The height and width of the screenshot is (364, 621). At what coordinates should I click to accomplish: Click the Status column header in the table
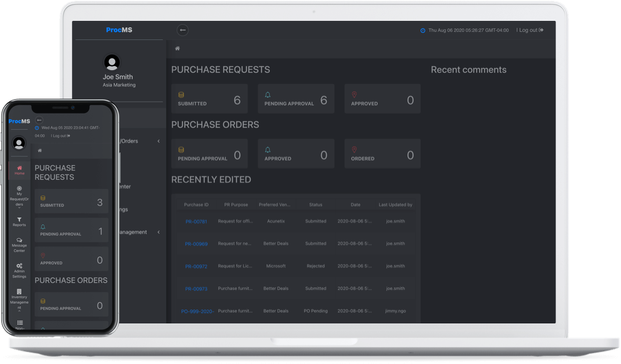[316, 205]
